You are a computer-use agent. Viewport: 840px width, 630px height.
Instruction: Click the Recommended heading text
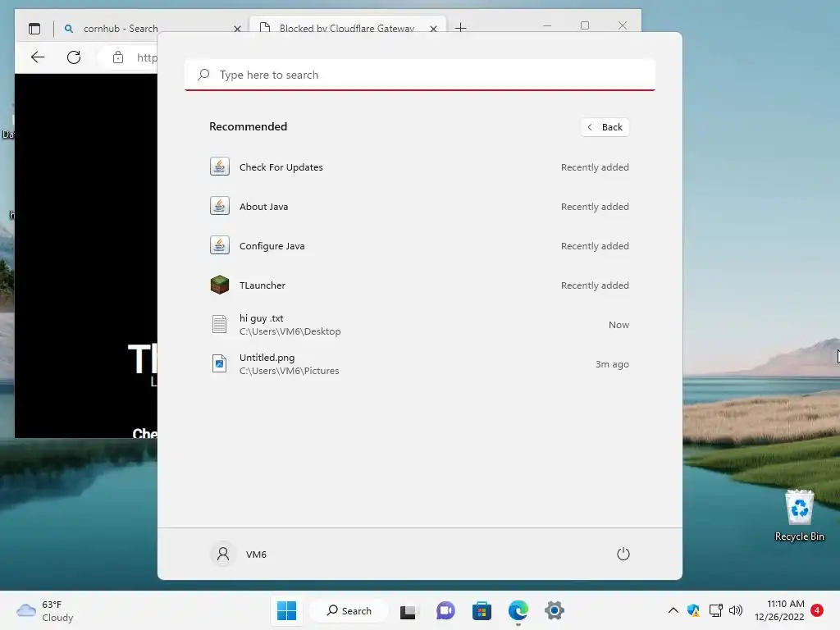pyautogui.click(x=248, y=126)
